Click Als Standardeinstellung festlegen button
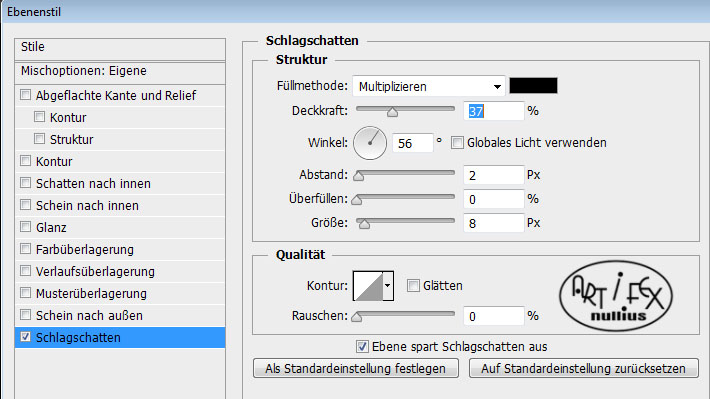Viewport: 710px width, 399px height. [x=356, y=369]
